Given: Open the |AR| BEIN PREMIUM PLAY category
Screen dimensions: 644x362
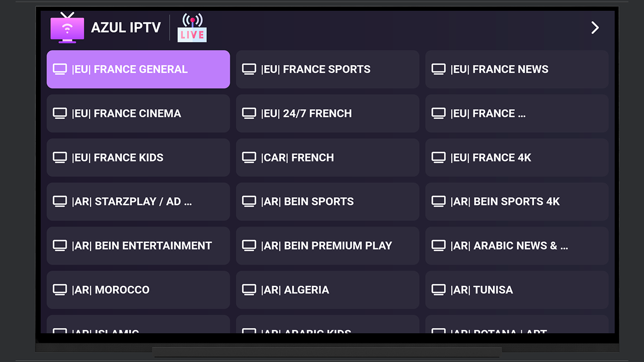Looking at the screenshot, I should pos(327,245).
